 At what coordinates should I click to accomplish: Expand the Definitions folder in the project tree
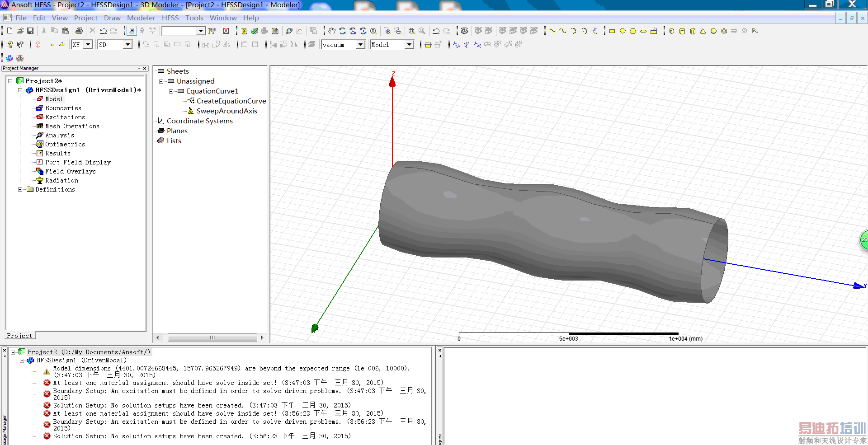pyautogui.click(x=20, y=189)
